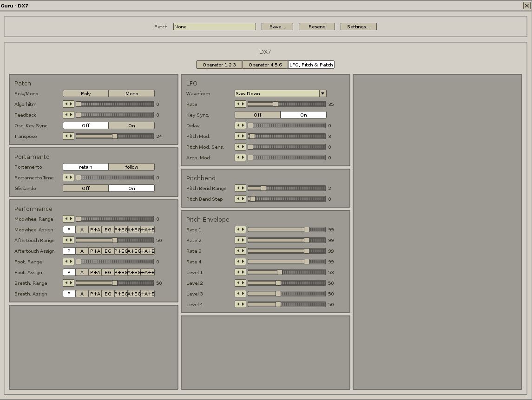
Task: Click the Algorithm stepper arrows
Action: coord(69,104)
